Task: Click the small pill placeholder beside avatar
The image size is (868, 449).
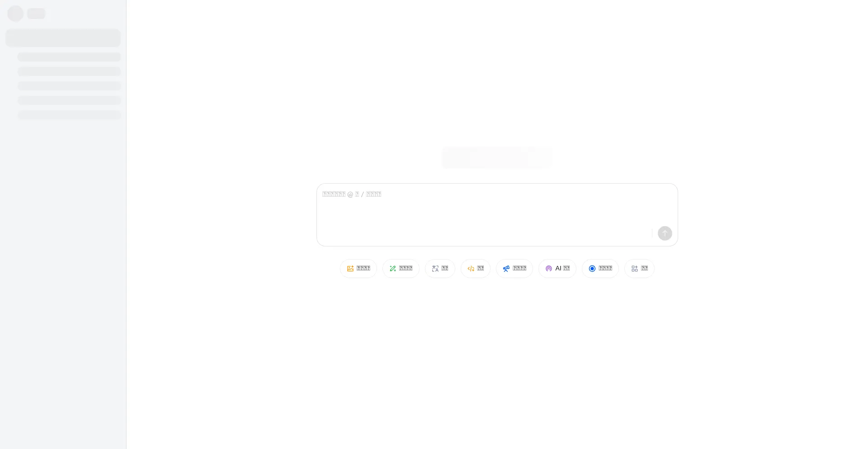Action: click(x=36, y=14)
